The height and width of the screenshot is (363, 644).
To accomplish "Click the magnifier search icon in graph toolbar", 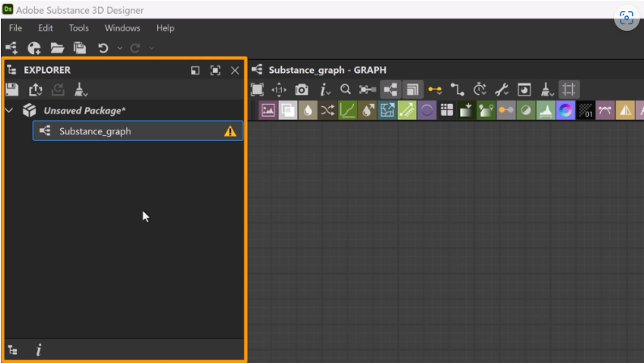I will coord(345,89).
